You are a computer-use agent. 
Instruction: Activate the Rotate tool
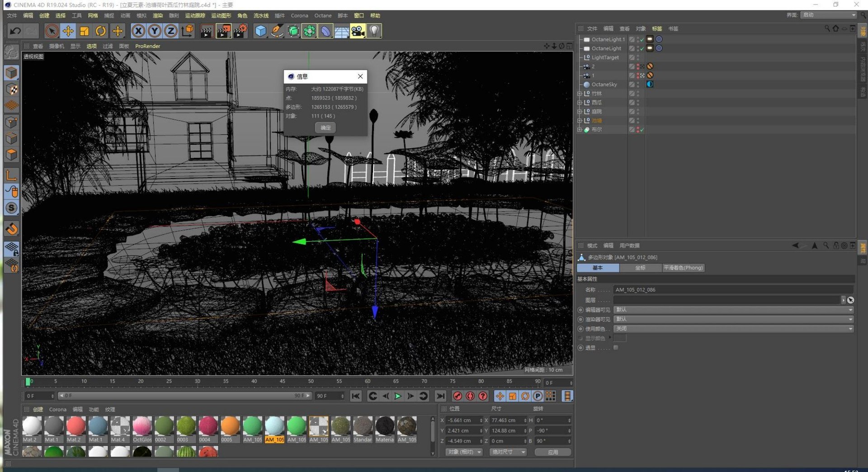pyautogui.click(x=101, y=31)
